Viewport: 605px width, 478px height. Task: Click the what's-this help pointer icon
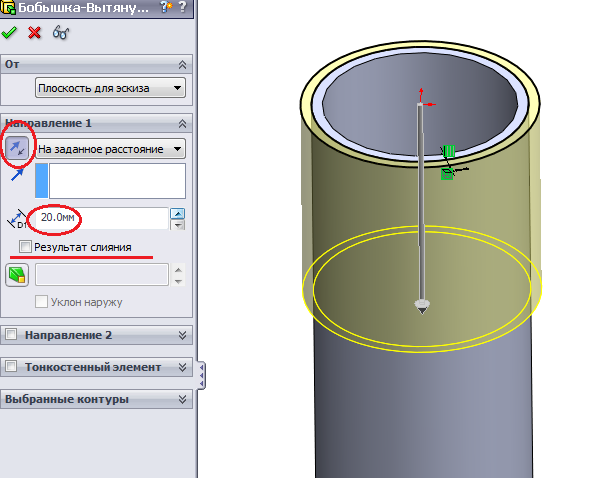[x=166, y=7]
